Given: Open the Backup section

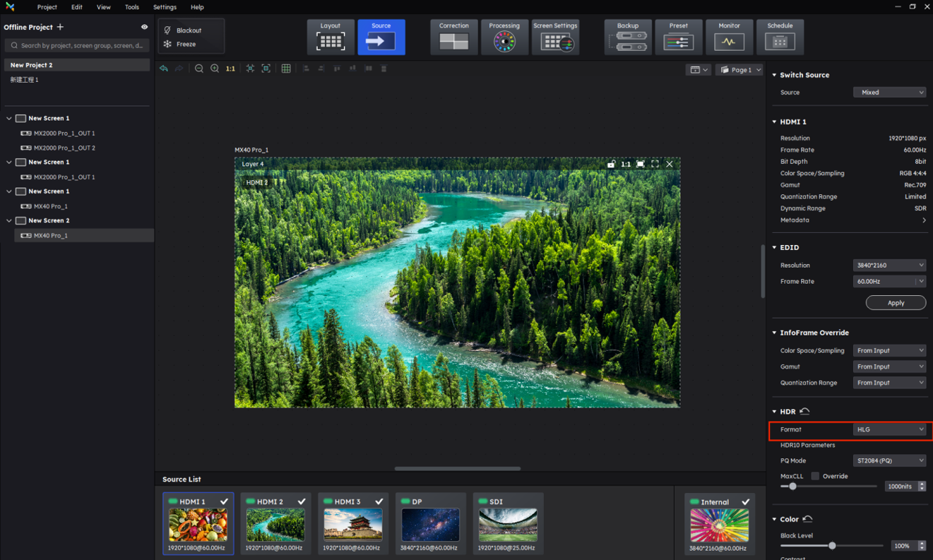Looking at the screenshot, I should click(628, 37).
